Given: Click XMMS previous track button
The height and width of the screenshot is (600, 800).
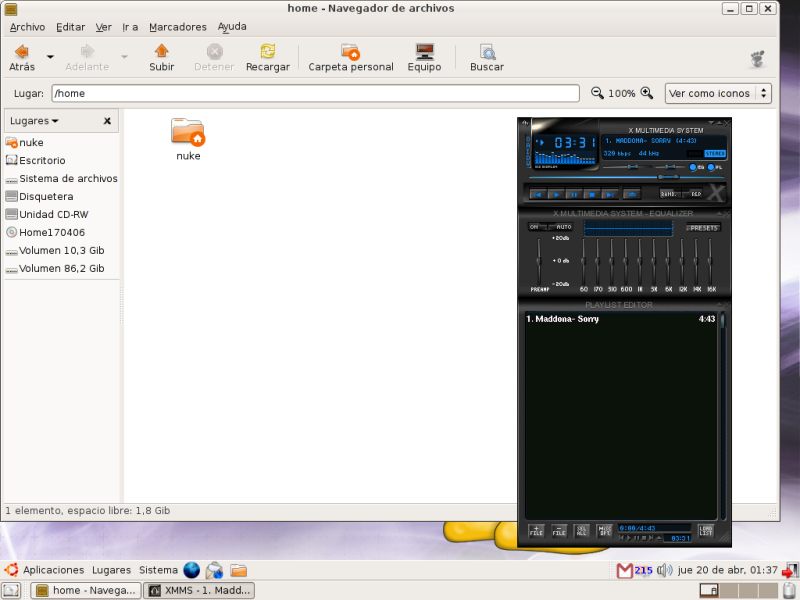Looking at the screenshot, I should [x=538, y=194].
